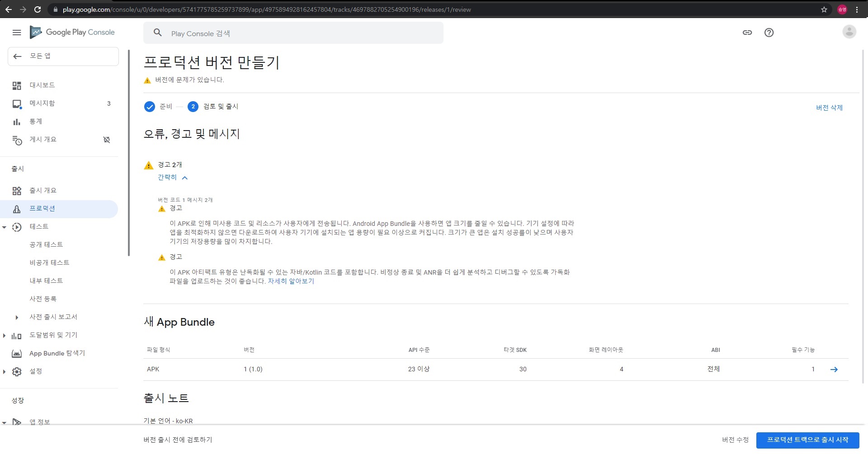Expand the 도달범위 및 기기 arrow
Image resolution: width=868 pixels, height=454 pixels.
pos(5,336)
